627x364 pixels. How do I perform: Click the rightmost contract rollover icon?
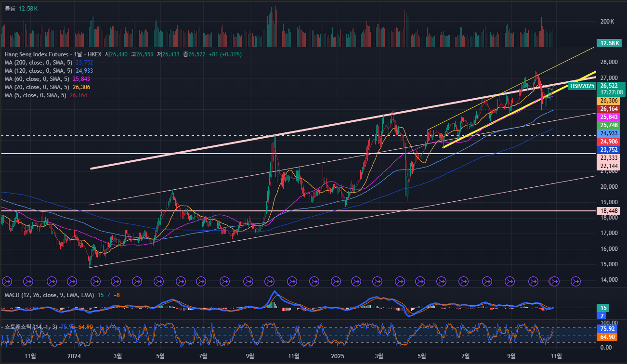point(575,281)
